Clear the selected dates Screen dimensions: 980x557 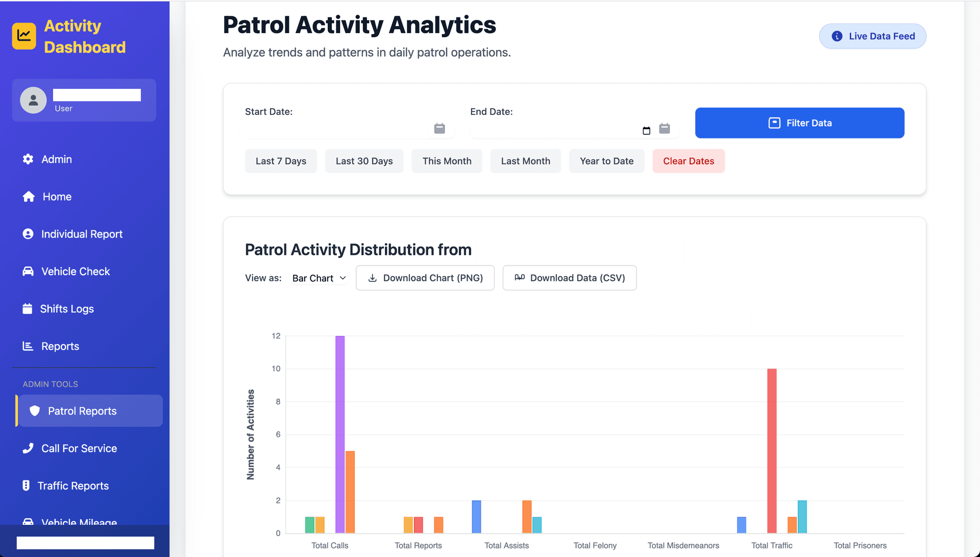[688, 161]
